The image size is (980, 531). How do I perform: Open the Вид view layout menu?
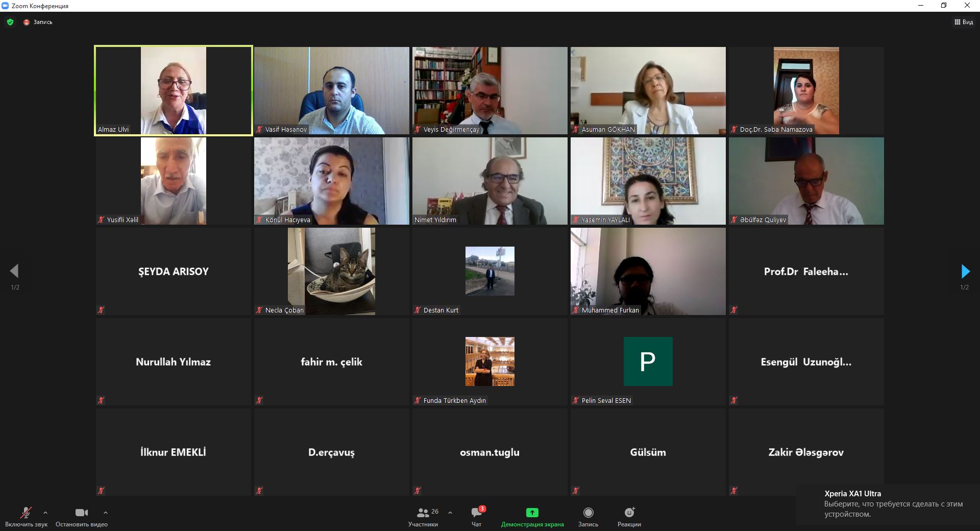tap(964, 22)
